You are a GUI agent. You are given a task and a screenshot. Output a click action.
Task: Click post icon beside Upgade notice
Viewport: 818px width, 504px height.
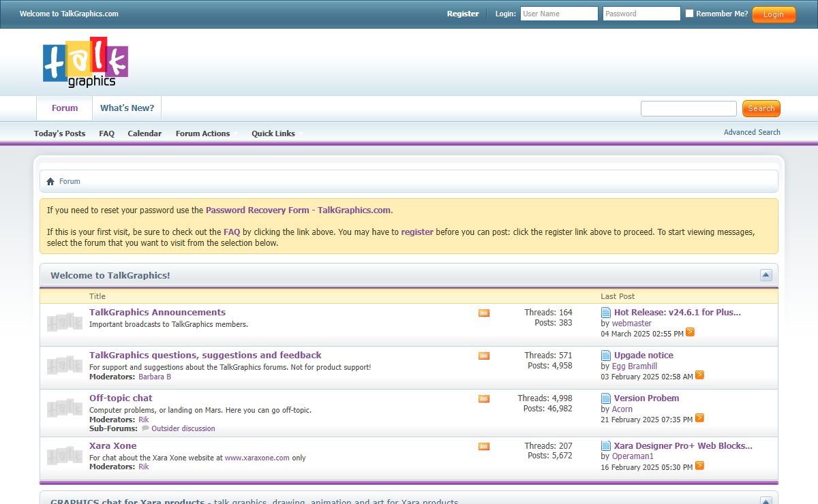[x=606, y=356]
